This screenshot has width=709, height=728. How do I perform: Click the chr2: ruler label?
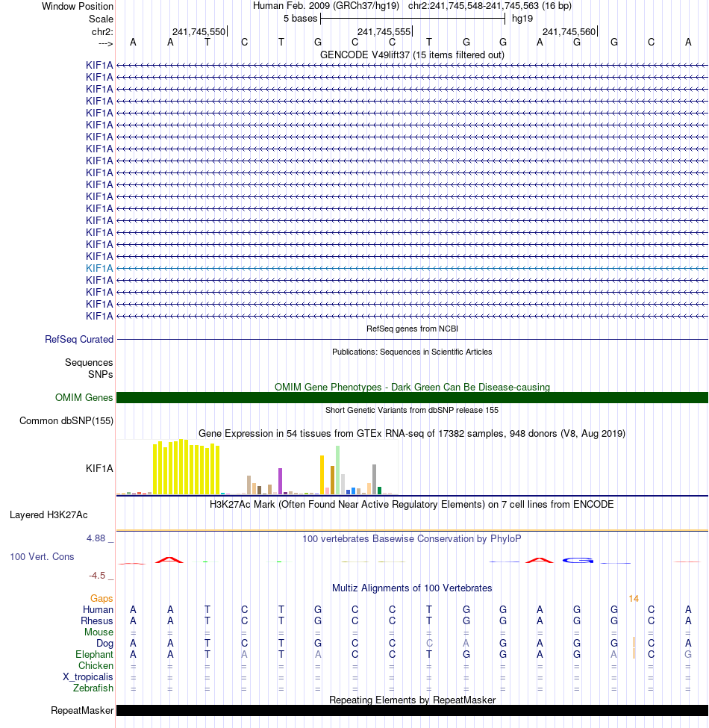(102, 31)
